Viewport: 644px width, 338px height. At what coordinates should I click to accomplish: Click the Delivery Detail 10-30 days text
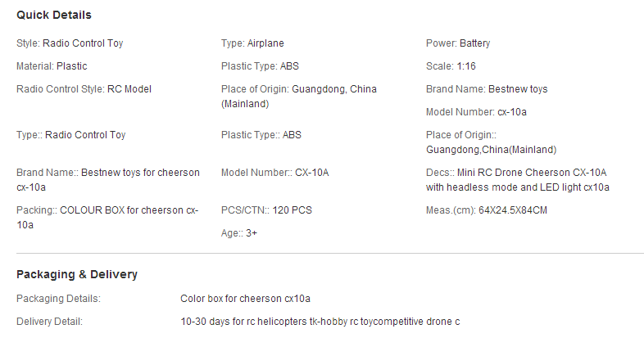pyautogui.click(x=320, y=322)
